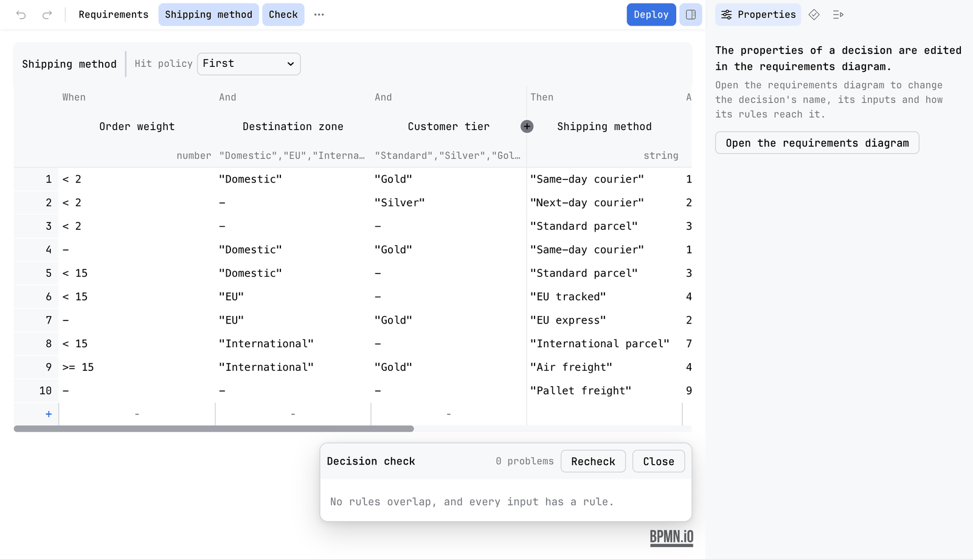Click the "Pallet freight" output cell
This screenshot has height=560, width=973.
[x=604, y=391]
